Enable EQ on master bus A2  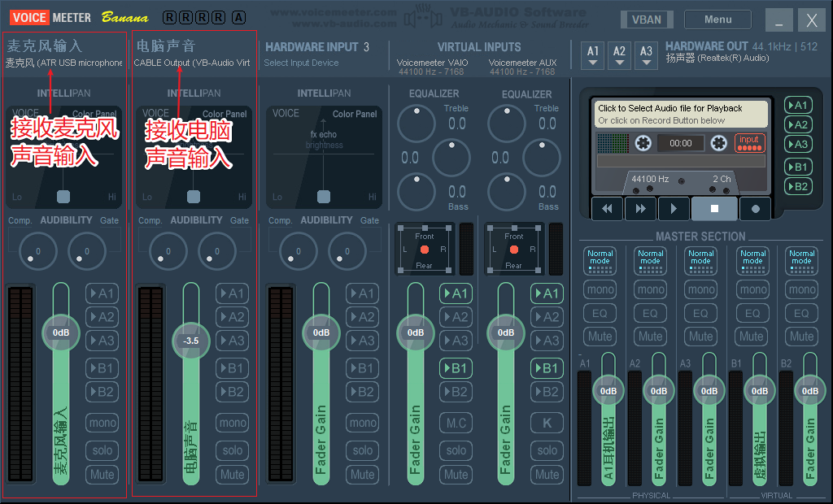[x=650, y=313]
